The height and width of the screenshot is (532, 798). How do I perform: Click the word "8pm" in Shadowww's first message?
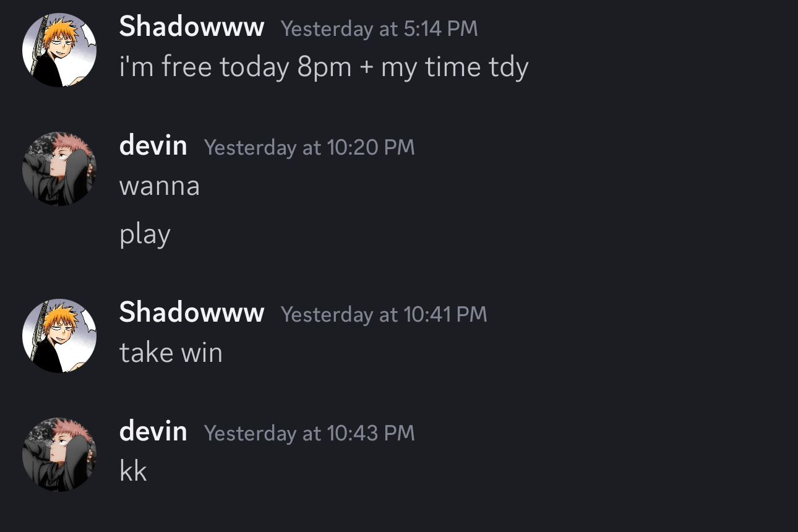click(324, 67)
